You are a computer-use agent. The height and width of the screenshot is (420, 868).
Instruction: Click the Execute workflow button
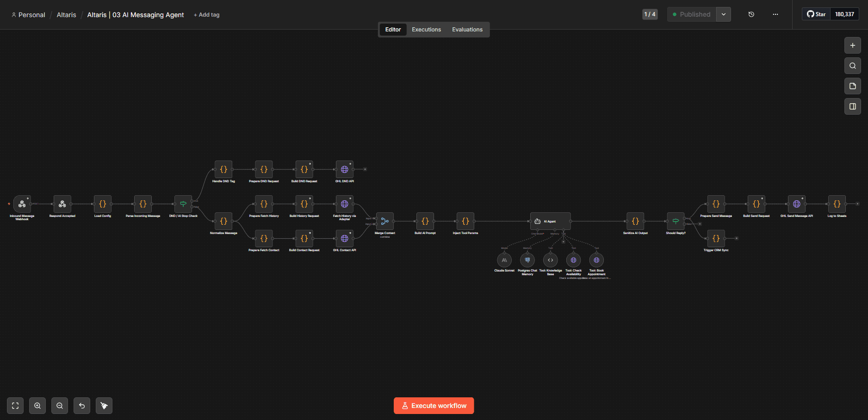pyautogui.click(x=434, y=406)
